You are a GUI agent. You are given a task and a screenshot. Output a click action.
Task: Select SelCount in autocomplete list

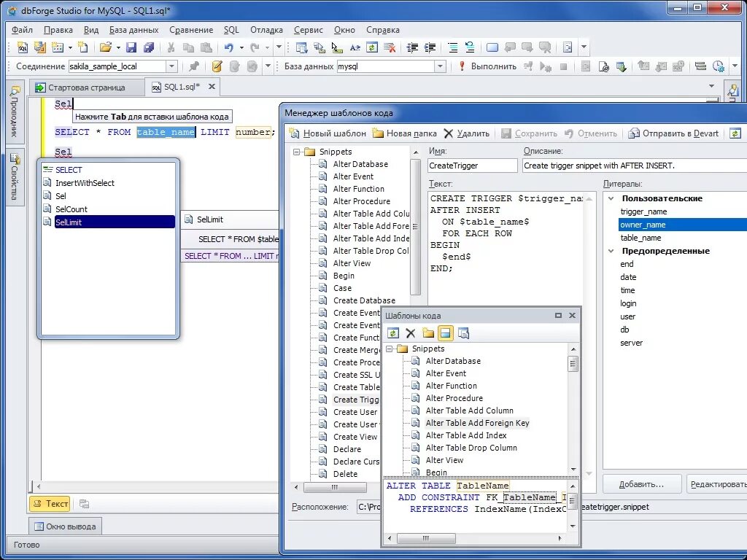point(71,209)
